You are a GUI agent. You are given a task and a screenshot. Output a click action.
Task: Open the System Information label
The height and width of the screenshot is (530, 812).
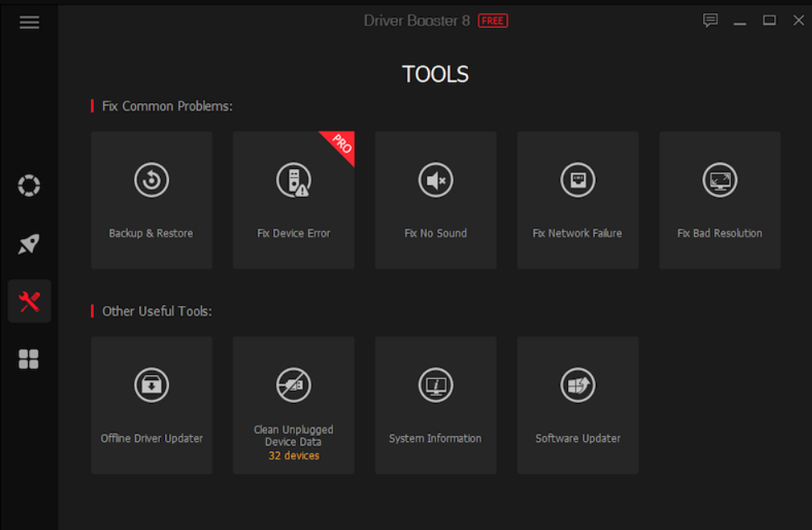coord(435,439)
